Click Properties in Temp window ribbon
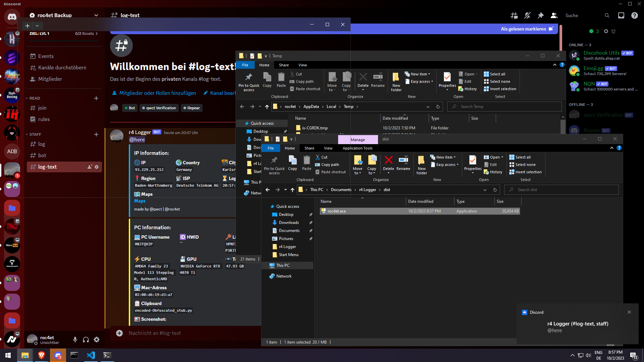Image resolution: width=644 pixels, height=362 pixels. coord(447,82)
